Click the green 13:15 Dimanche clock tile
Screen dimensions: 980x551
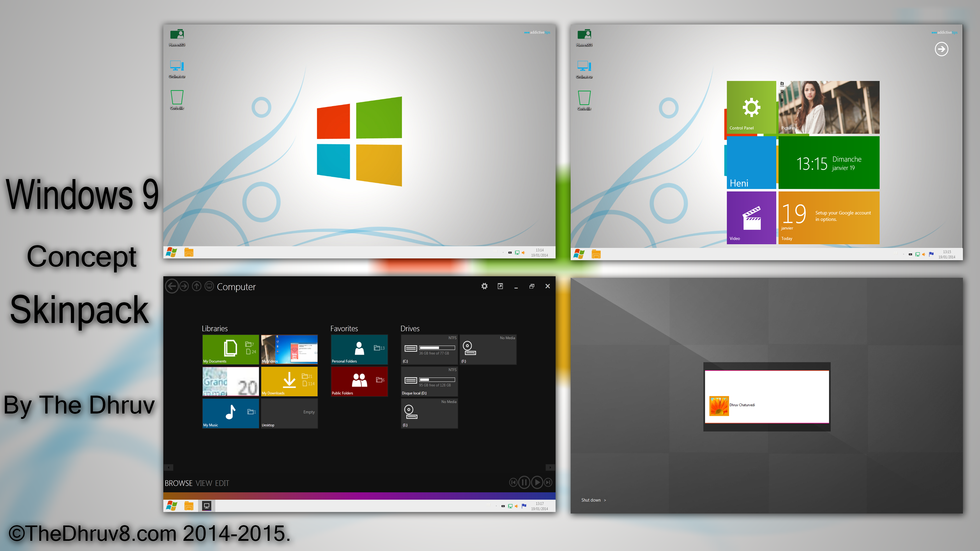(829, 162)
